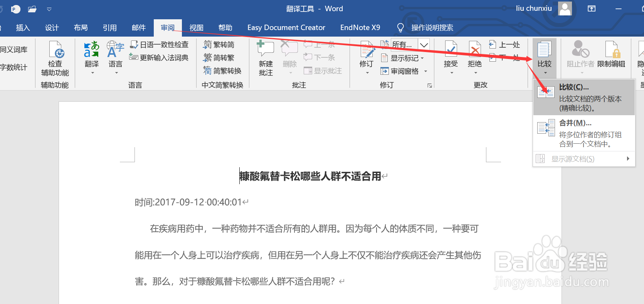Open Reviewing Pane panel
Viewport: 644px width, 304px height.
[x=400, y=71]
